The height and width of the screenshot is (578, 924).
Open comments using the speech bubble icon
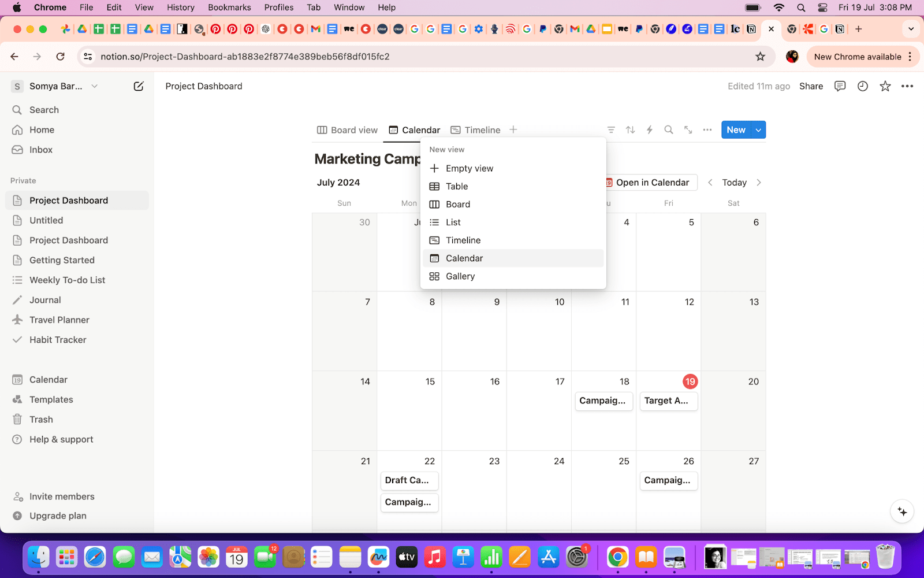(840, 86)
